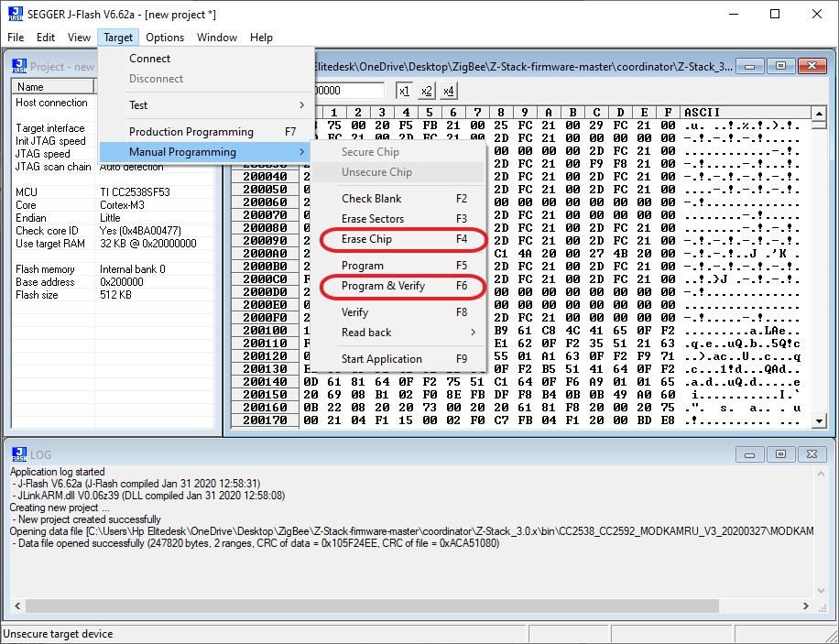The width and height of the screenshot is (839, 644).
Task: Set hex view width to x1
Action: 404,91
